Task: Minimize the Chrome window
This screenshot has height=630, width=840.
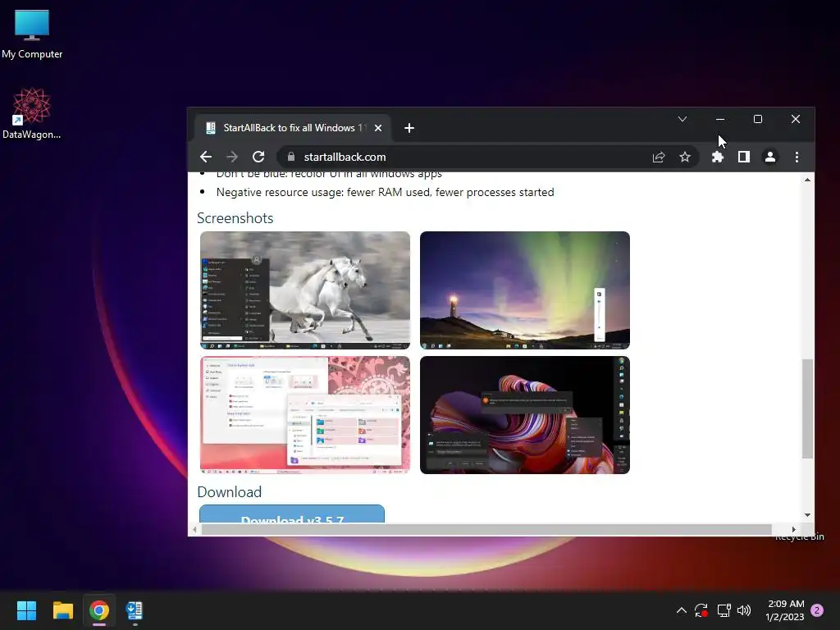Action: coord(720,119)
